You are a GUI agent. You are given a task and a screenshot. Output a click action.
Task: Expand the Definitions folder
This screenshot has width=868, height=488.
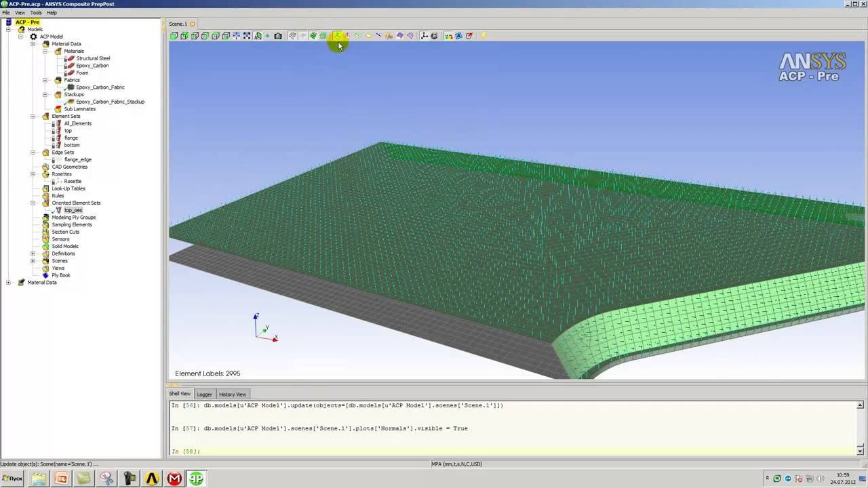pyautogui.click(x=33, y=253)
